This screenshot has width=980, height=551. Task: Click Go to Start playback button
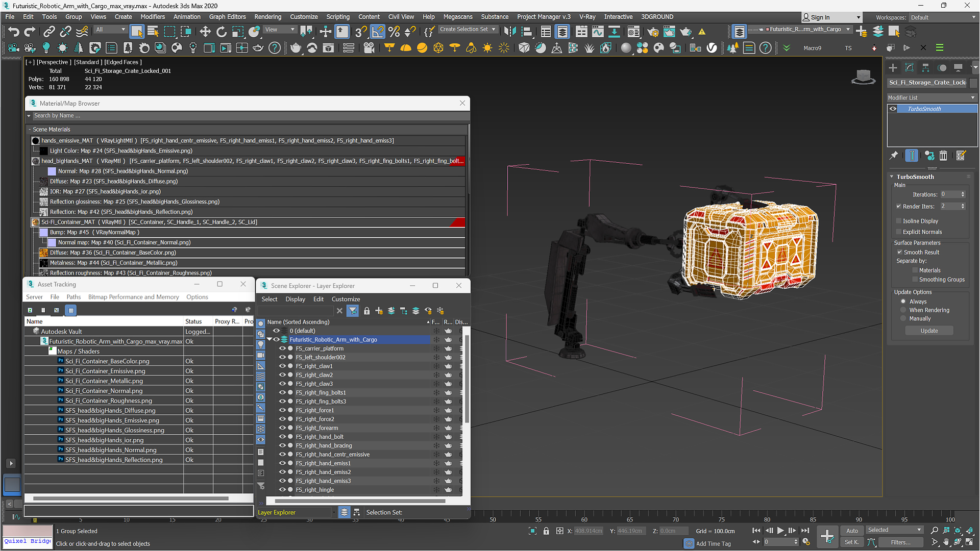coord(756,531)
